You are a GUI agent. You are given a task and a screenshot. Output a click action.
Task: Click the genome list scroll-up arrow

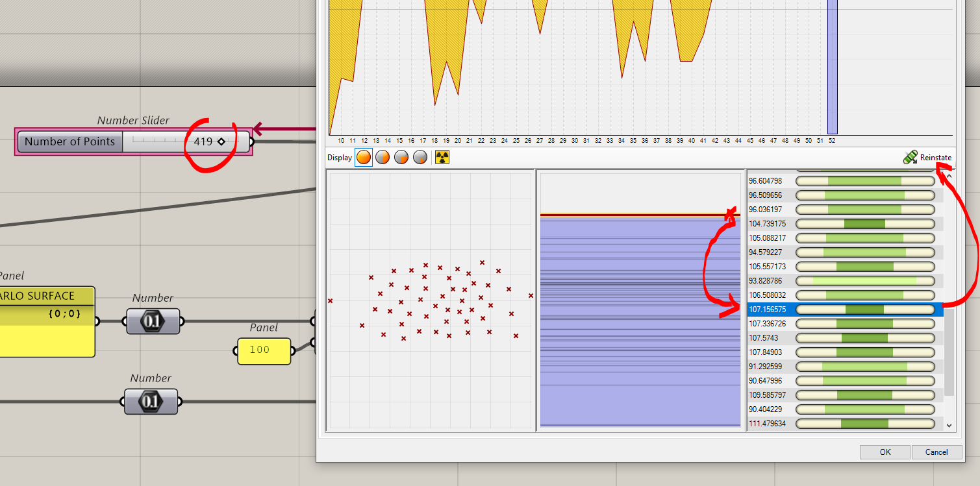(x=949, y=176)
